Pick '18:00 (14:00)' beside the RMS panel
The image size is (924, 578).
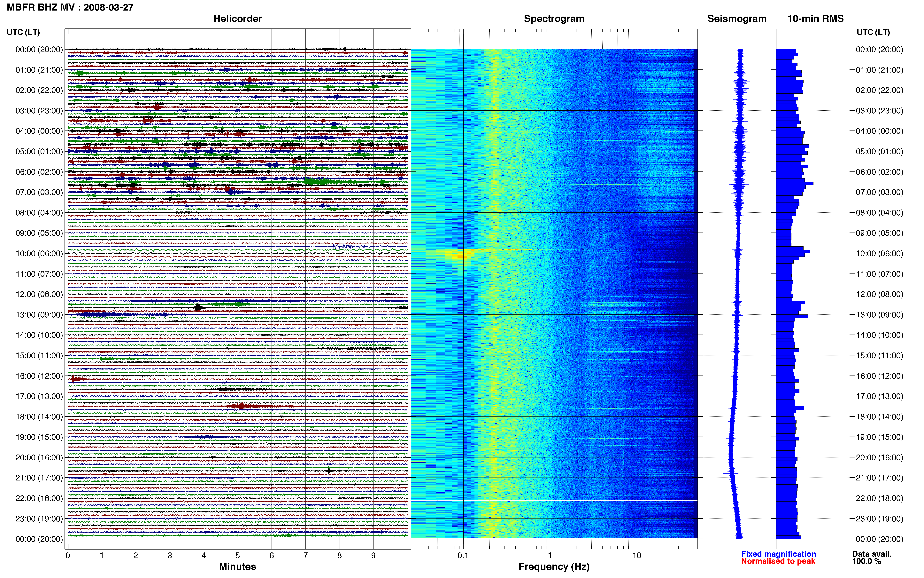[879, 417]
